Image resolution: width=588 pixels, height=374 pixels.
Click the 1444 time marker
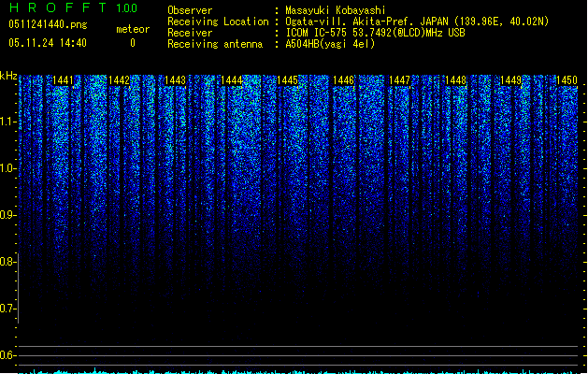click(x=232, y=80)
